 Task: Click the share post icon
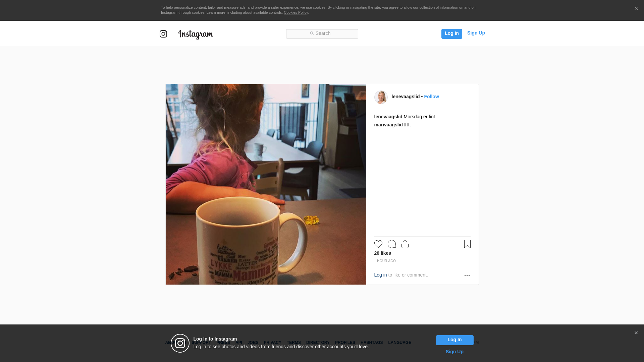(405, 244)
